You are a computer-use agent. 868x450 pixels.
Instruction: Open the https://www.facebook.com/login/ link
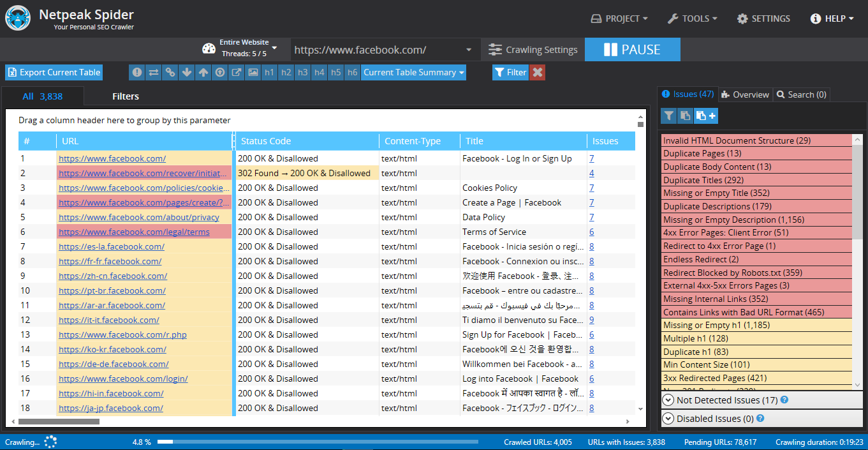[x=123, y=379]
